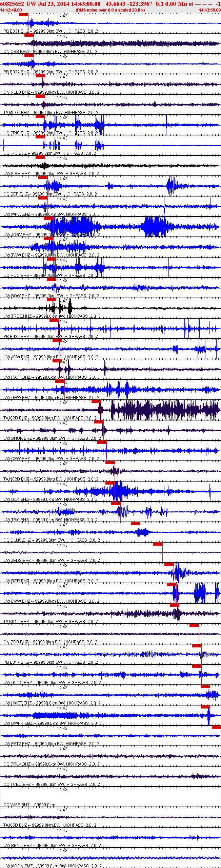This screenshot has width=221, height=868.
Task: Select the UW TBM EHZ station label
Action: pos(51,520)
